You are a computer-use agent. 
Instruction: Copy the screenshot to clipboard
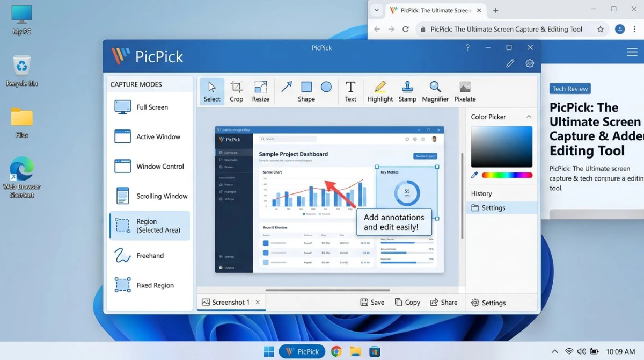click(407, 303)
